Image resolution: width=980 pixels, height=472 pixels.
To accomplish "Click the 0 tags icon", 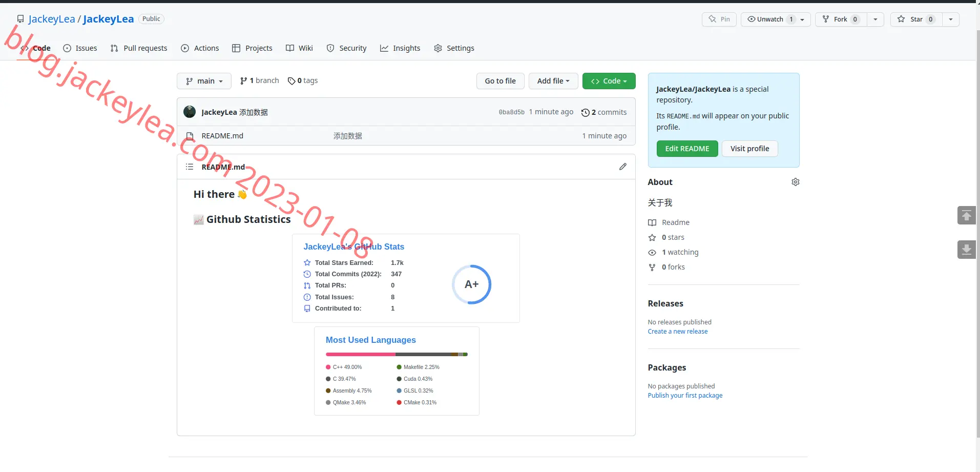I will point(291,81).
